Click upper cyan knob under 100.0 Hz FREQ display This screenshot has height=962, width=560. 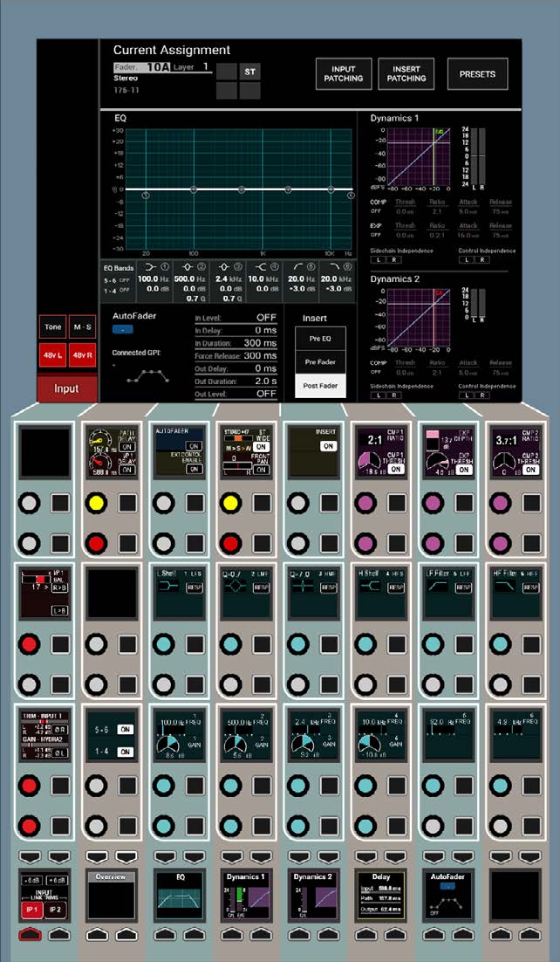(164, 786)
